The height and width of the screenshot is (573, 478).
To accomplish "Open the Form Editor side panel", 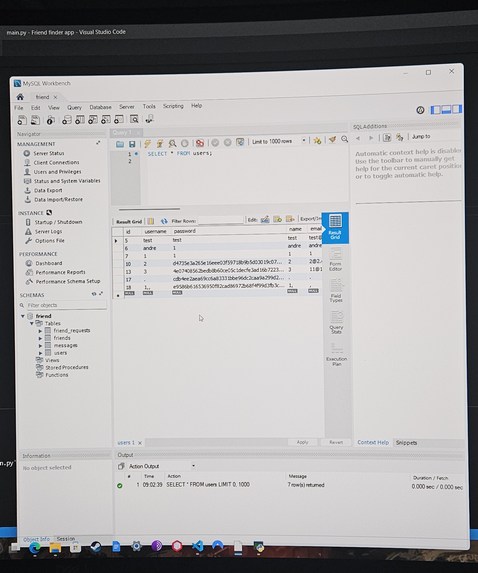I will coord(335,259).
